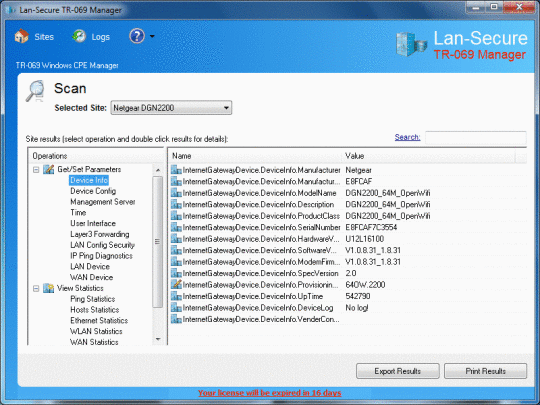Open the license expiration warning link
The width and height of the screenshot is (540, 405).
(x=270, y=393)
